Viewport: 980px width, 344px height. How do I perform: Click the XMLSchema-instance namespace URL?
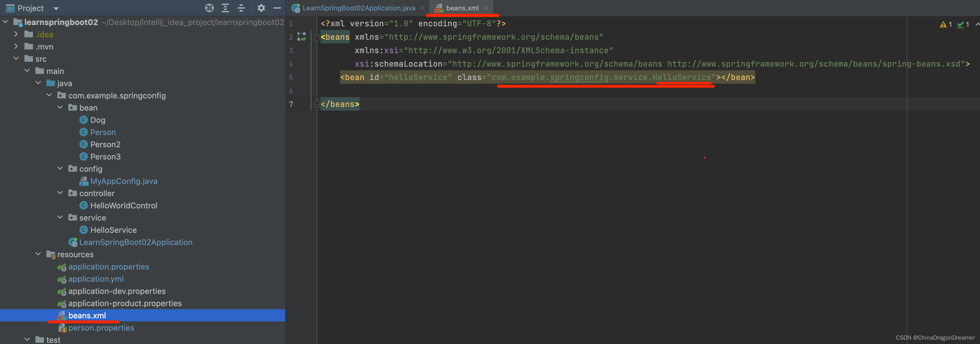[x=508, y=51]
